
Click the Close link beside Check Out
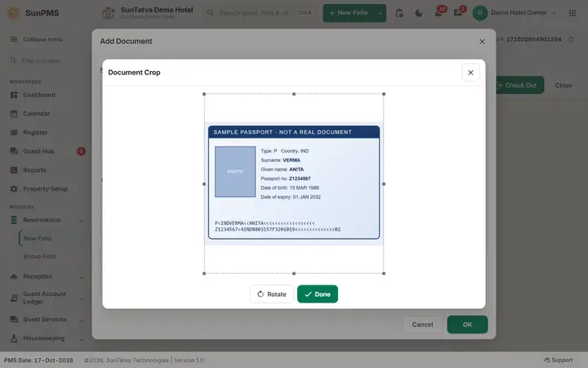(563, 86)
